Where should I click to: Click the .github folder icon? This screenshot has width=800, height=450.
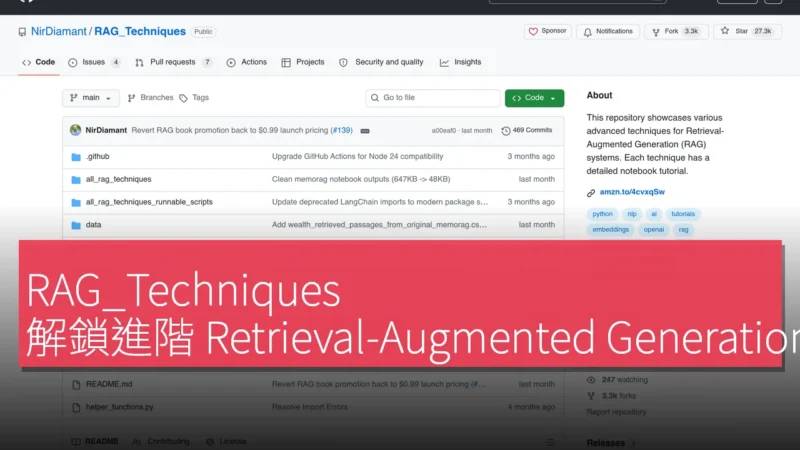[76, 157]
